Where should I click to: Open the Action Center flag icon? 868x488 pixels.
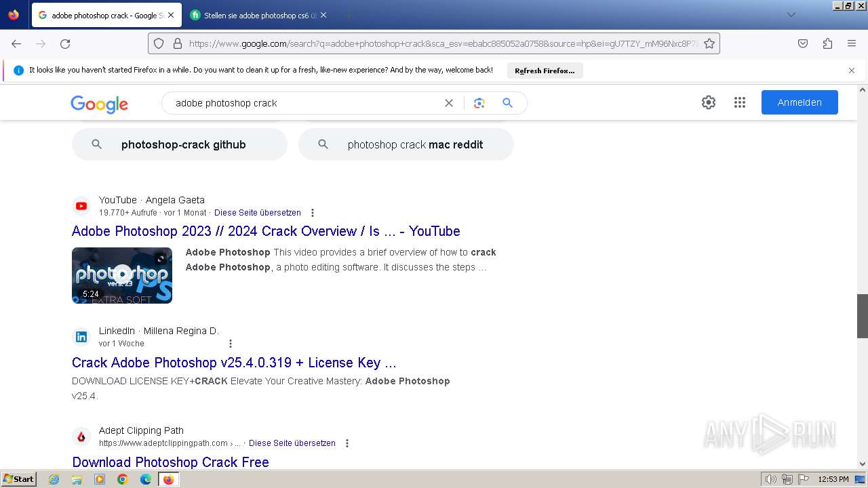pyautogui.click(x=803, y=479)
